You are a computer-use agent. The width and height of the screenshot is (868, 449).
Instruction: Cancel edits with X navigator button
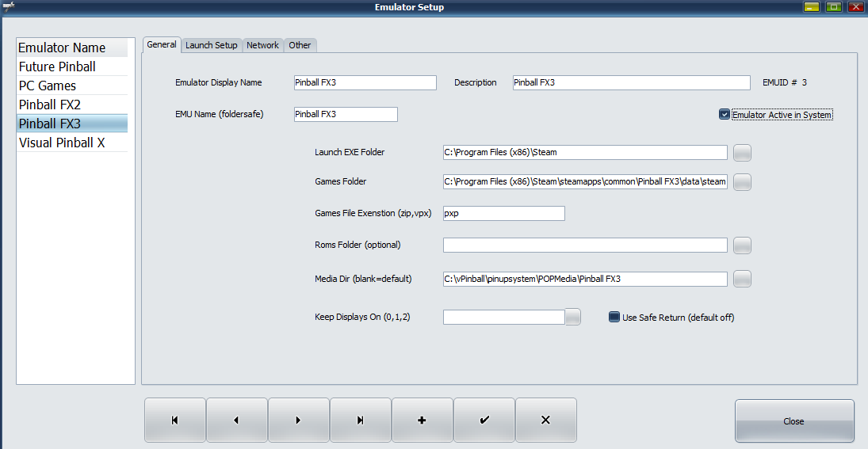pos(545,420)
